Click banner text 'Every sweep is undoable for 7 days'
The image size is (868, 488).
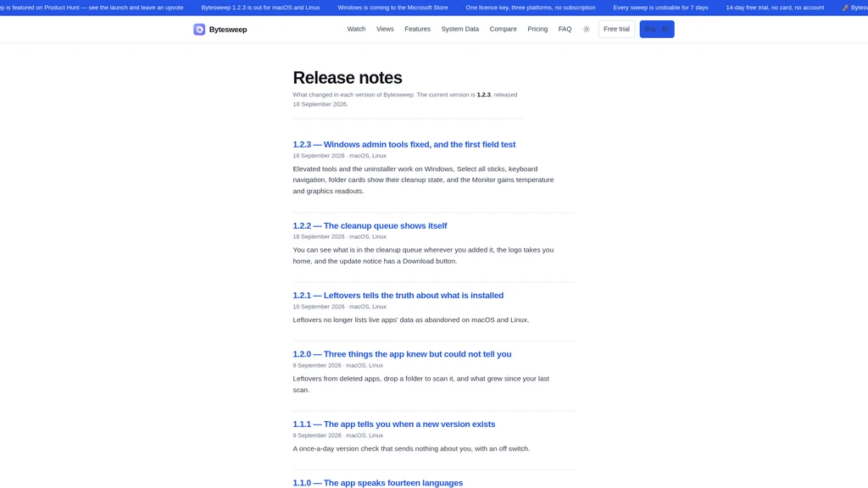click(x=660, y=8)
